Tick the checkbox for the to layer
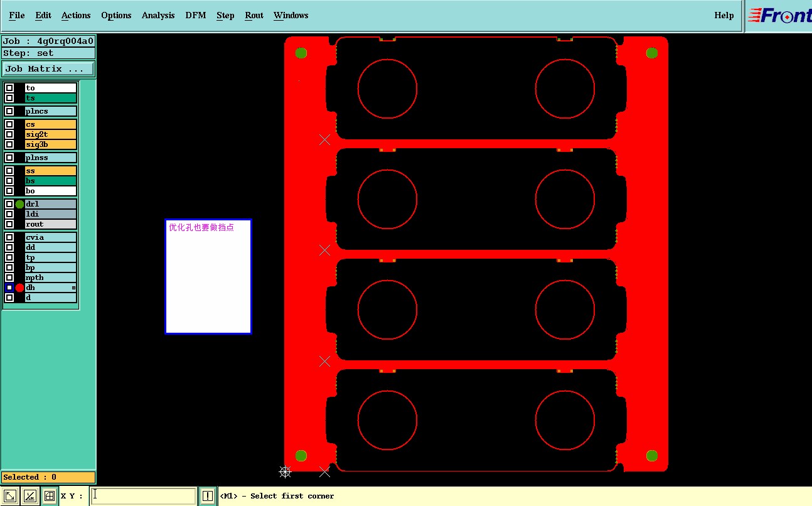This screenshot has width=812, height=506. pyautogui.click(x=9, y=88)
